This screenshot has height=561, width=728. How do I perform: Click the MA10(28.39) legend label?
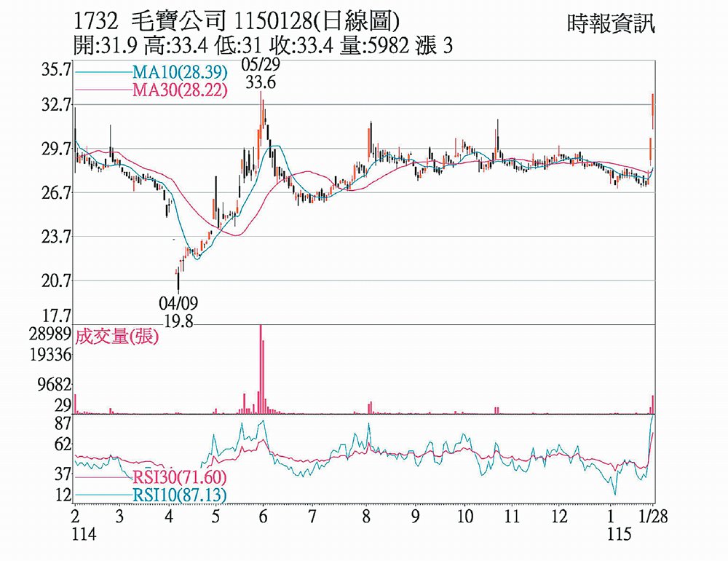[x=180, y=74]
